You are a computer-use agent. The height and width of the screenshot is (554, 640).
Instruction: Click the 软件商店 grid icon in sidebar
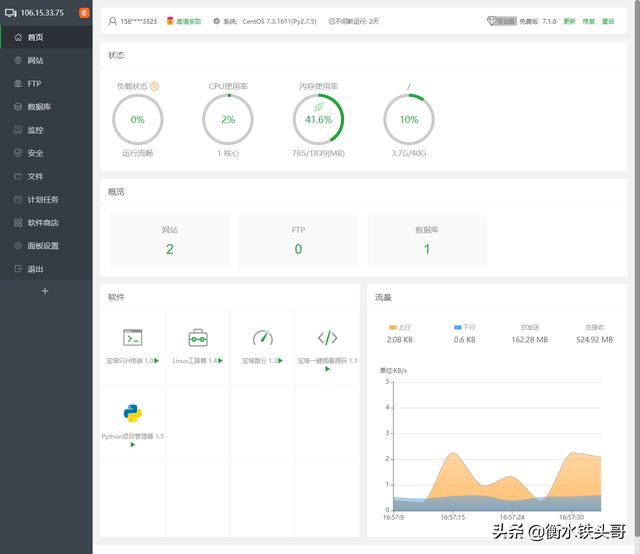click(18, 222)
